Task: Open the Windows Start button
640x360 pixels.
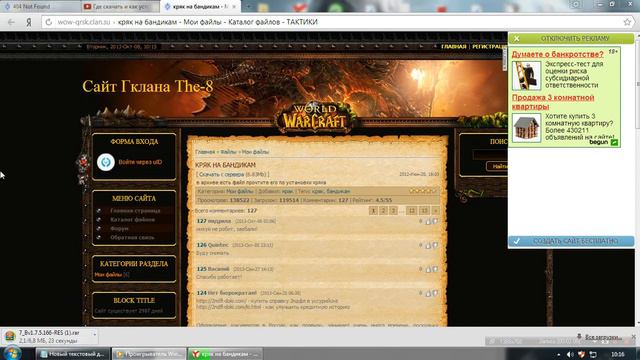Action: (x=11, y=353)
